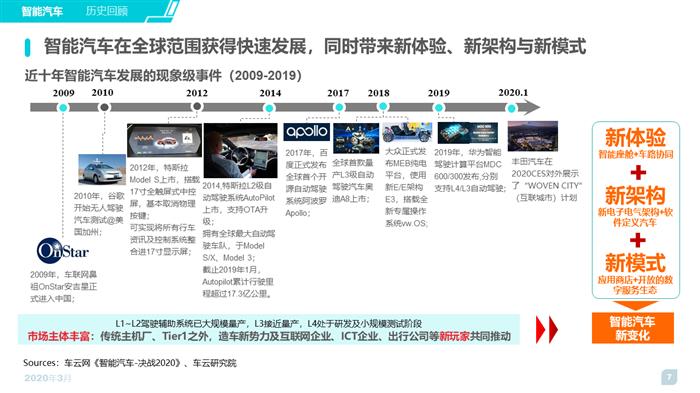Select the Audi A8 L3 image

(x=356, y=138)
